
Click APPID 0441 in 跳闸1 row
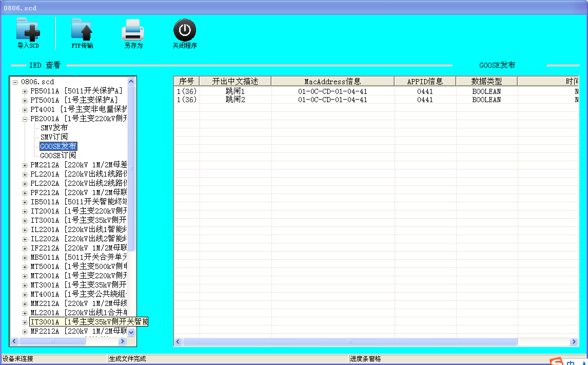[425, 91]
